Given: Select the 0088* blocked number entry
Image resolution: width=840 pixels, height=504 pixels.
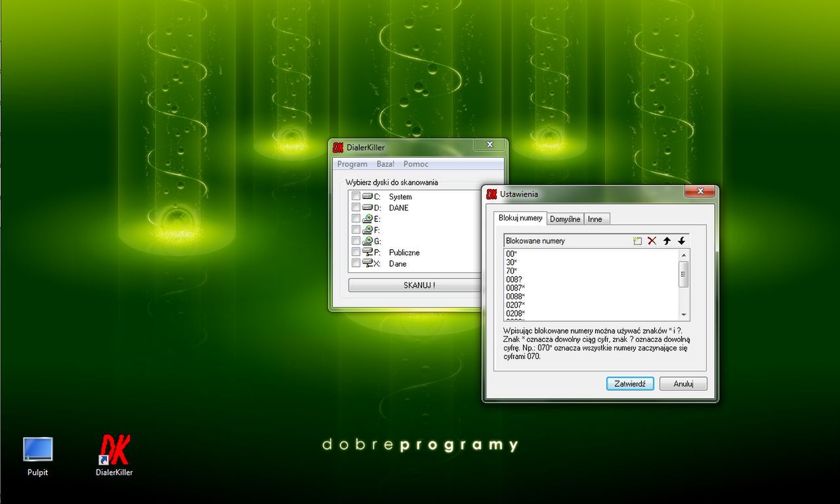Looking at the screenshot, I should click(516, 297).
